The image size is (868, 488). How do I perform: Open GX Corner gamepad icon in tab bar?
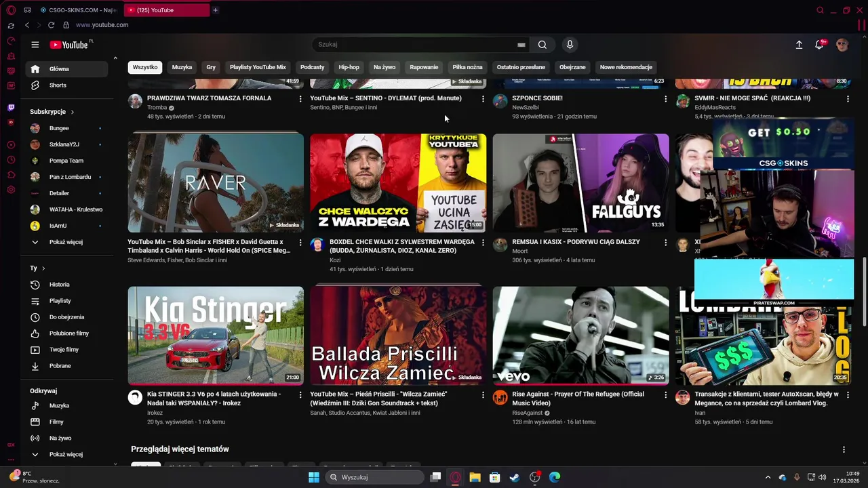pos(27,10)
